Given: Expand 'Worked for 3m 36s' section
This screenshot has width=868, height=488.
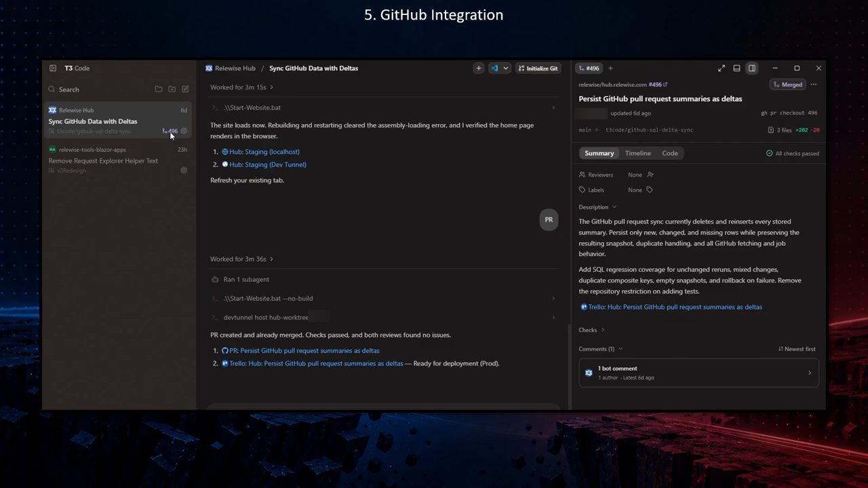Looking at the screenshot, I should pos(242,259).
